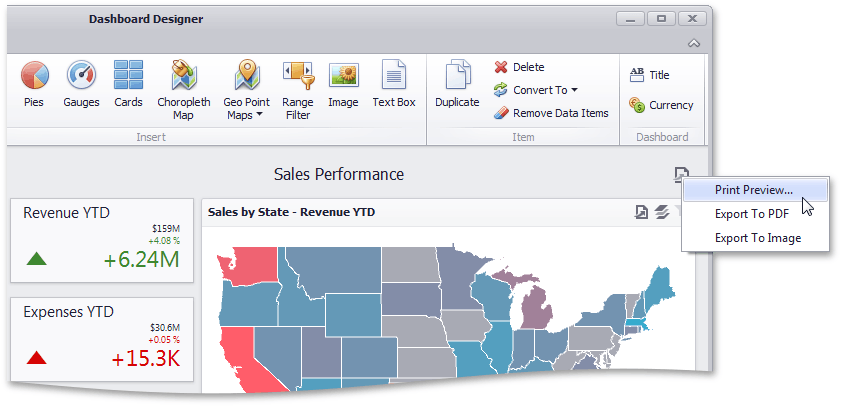Insert a Pies dashboard item

pos(34,84)
